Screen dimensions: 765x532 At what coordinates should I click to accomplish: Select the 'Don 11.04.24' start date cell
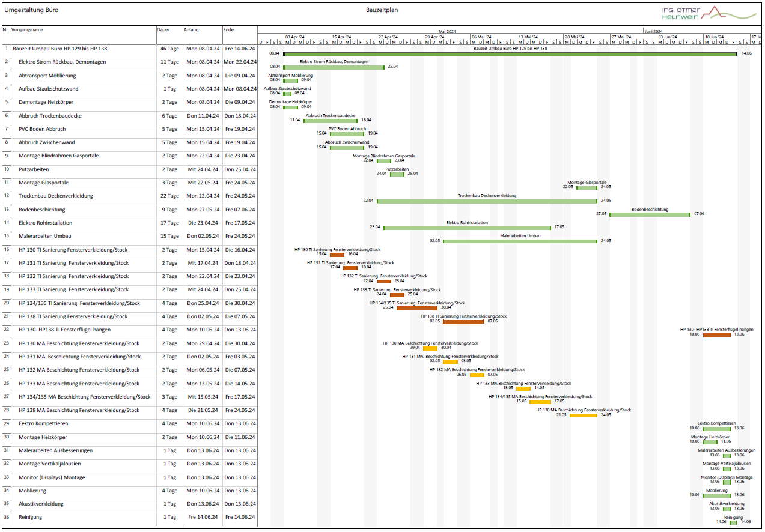[203, 116]
